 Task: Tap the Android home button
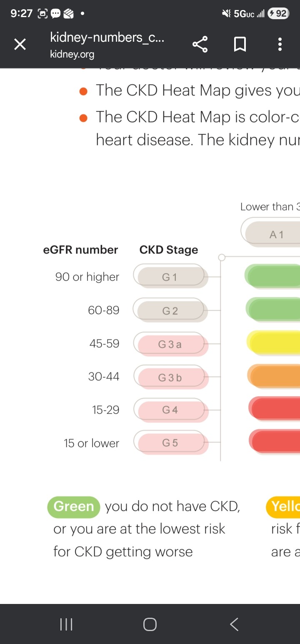pyautogui.click(x=150, y=624)
